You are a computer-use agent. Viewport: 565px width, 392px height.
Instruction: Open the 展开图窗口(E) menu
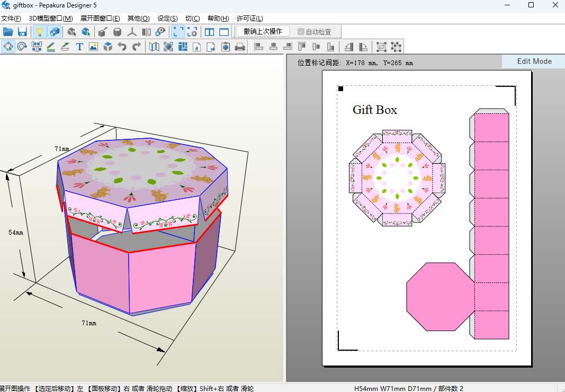click(x=100, y=19)
